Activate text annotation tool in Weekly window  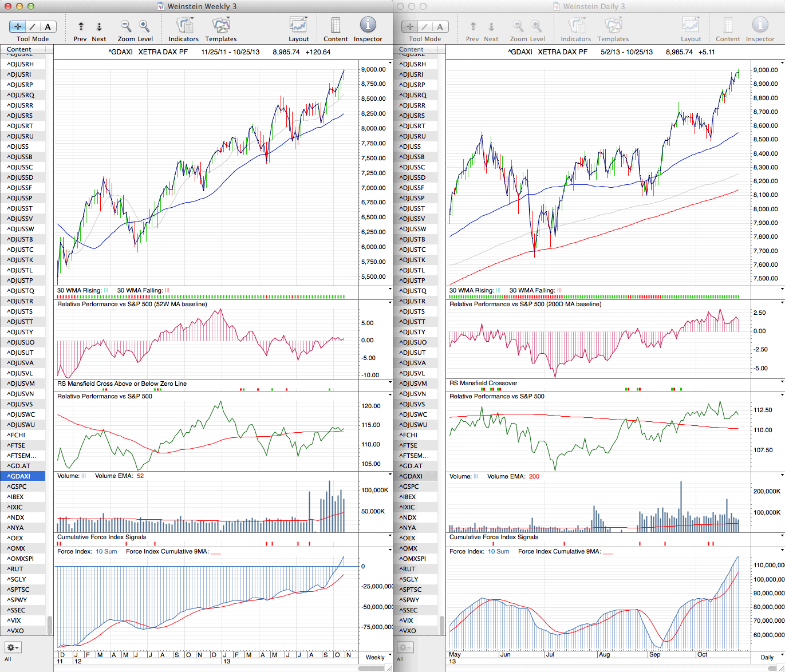point(48,26)
